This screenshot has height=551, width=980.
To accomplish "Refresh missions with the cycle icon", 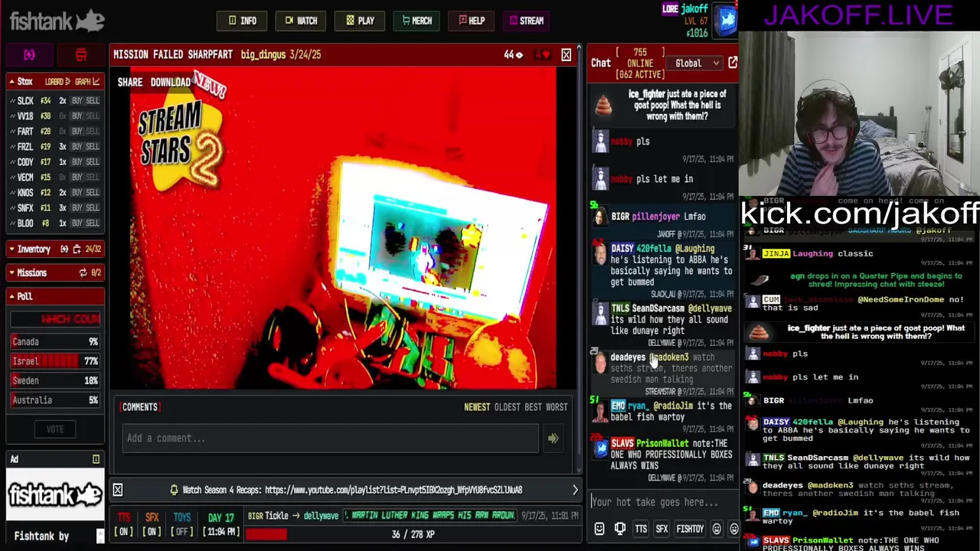I will point(83,273).
